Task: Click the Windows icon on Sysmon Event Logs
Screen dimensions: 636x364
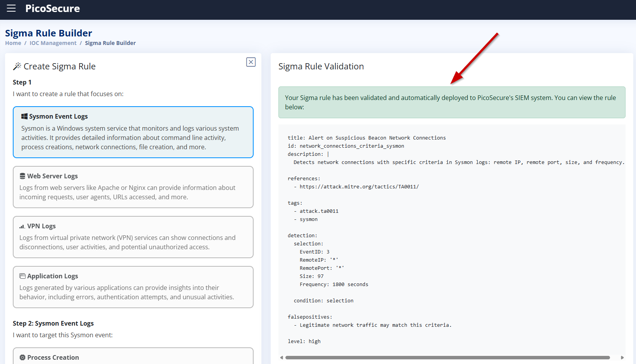Action: [x=24, y=116]
